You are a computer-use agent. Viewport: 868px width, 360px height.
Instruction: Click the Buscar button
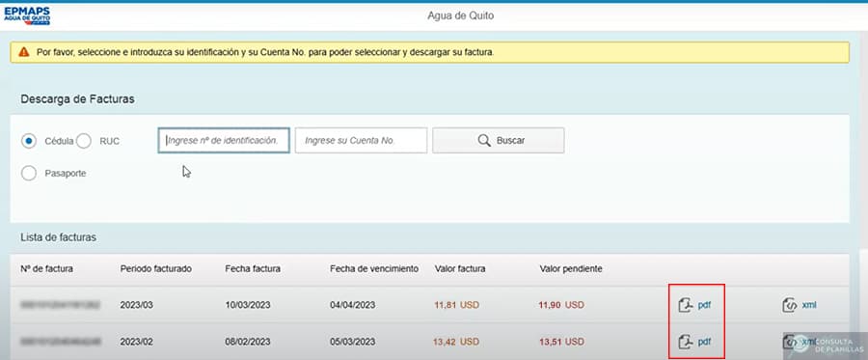click(499, 141)
